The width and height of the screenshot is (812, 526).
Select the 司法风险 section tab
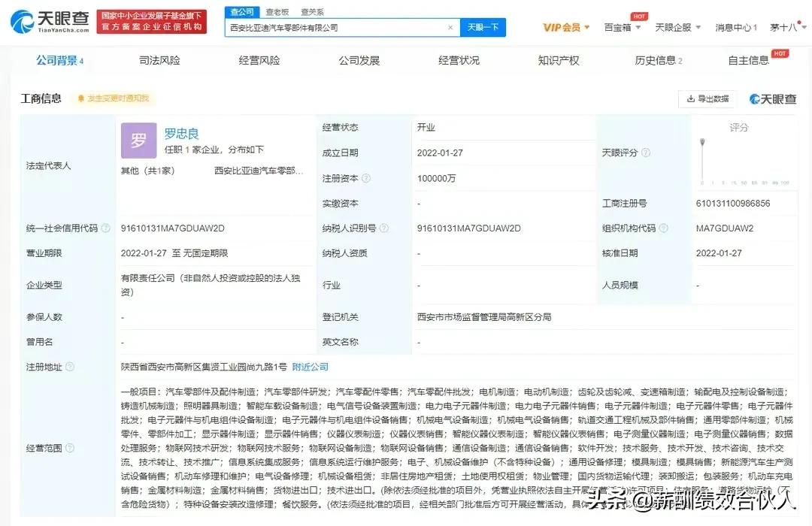pyautogui.click(x=159, y=61)
